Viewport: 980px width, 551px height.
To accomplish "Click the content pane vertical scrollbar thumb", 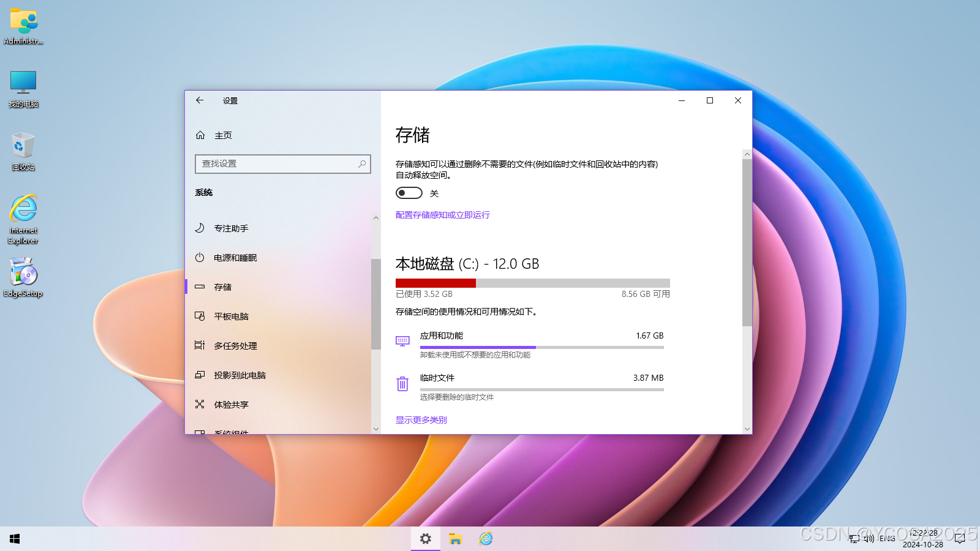I will [747, 242].
